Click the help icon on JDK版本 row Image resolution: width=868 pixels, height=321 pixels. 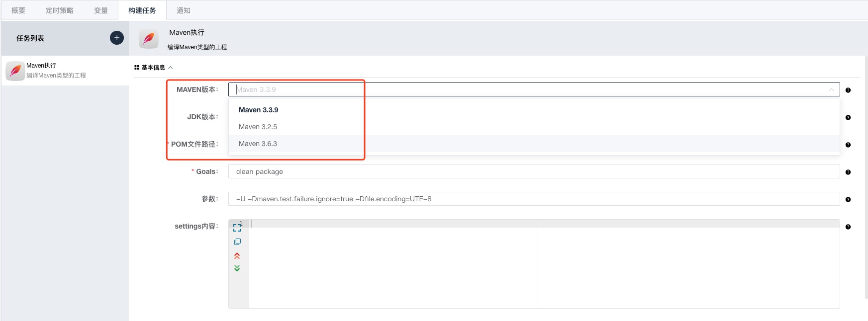(x=848, y=117)
